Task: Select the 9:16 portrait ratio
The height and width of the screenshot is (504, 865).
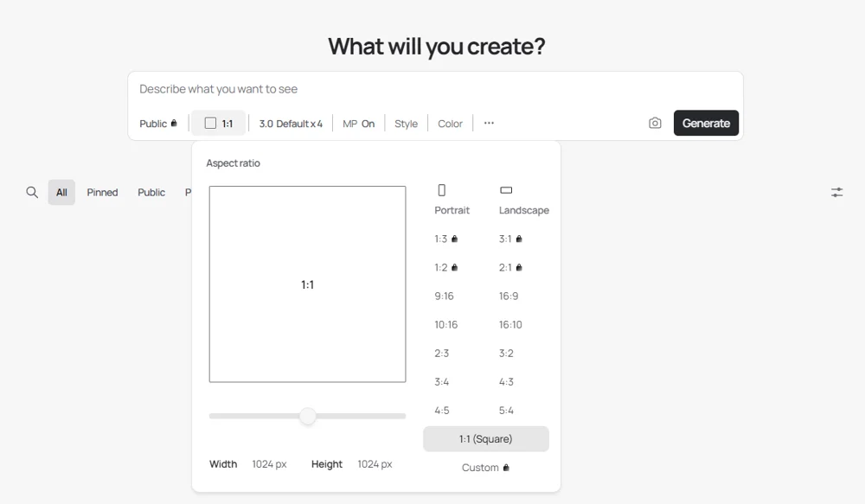Action: (444, 296)
